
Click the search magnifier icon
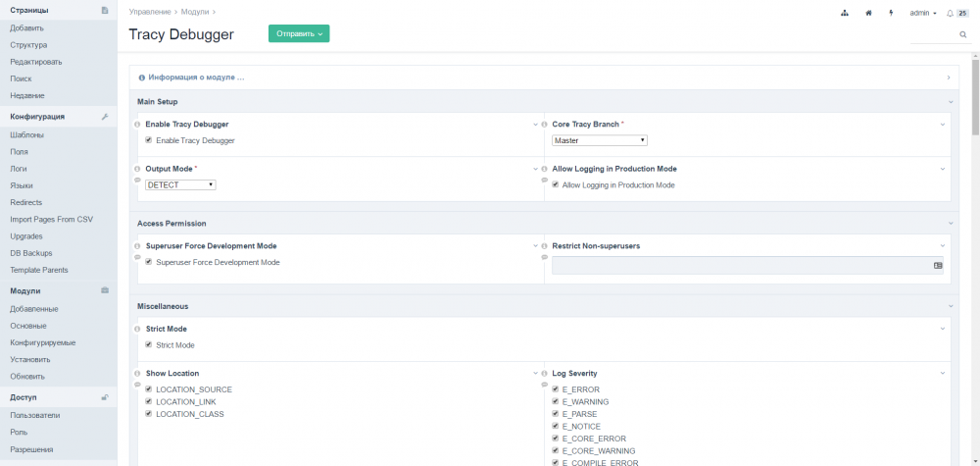tap(963, 35)
